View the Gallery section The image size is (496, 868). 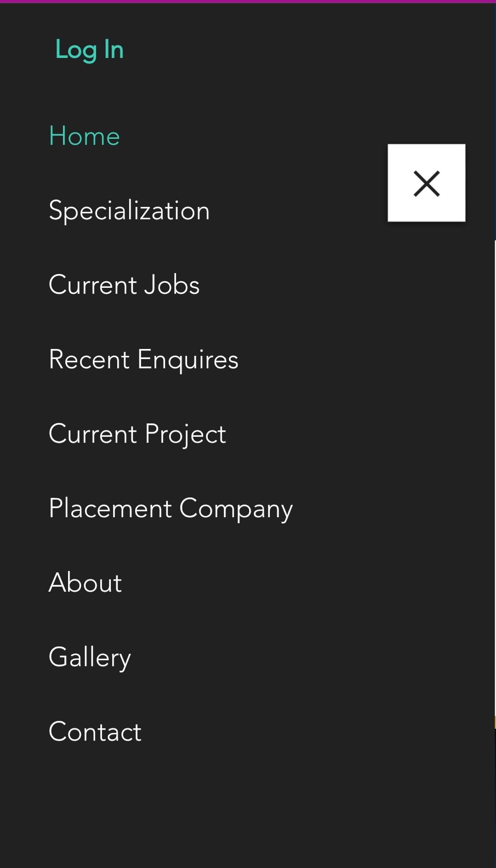(x=90, y=657)
